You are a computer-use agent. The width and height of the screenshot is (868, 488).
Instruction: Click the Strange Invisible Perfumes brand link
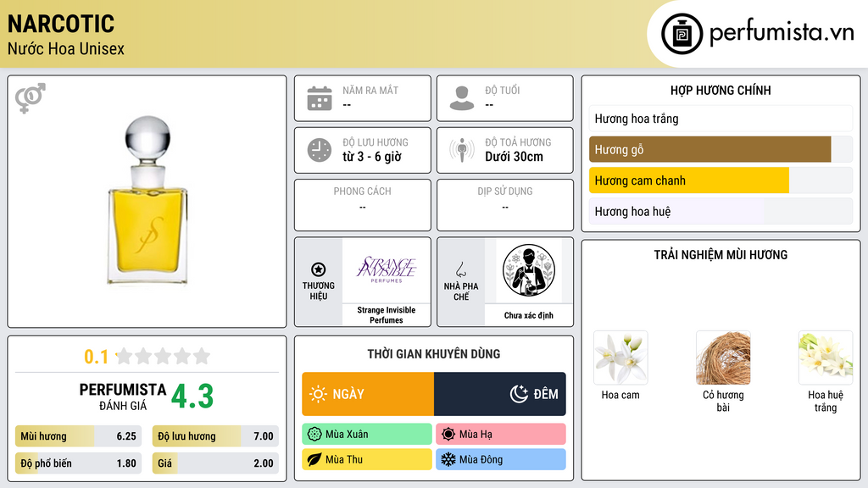coord(387,315)
